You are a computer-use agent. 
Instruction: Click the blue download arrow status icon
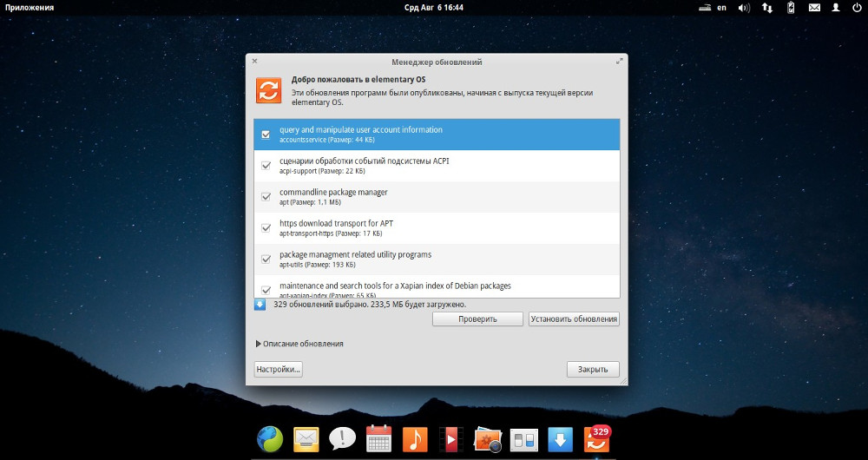point(260,305)
